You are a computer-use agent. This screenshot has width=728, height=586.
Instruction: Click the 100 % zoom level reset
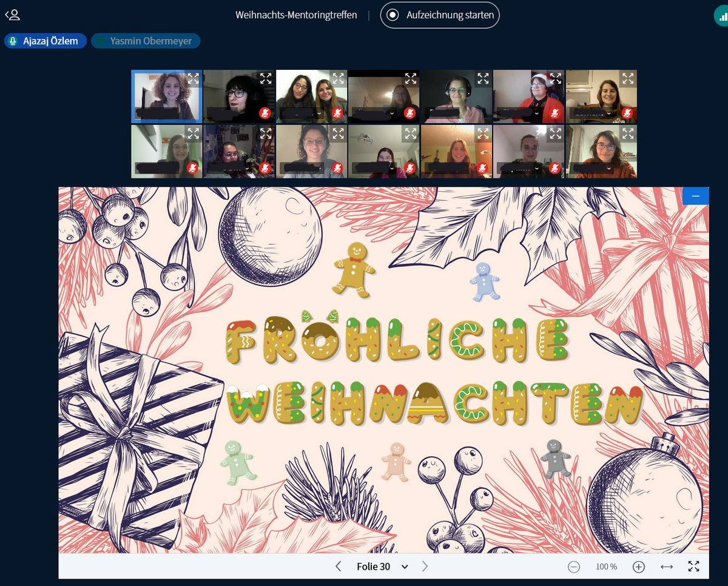point(606,567)
